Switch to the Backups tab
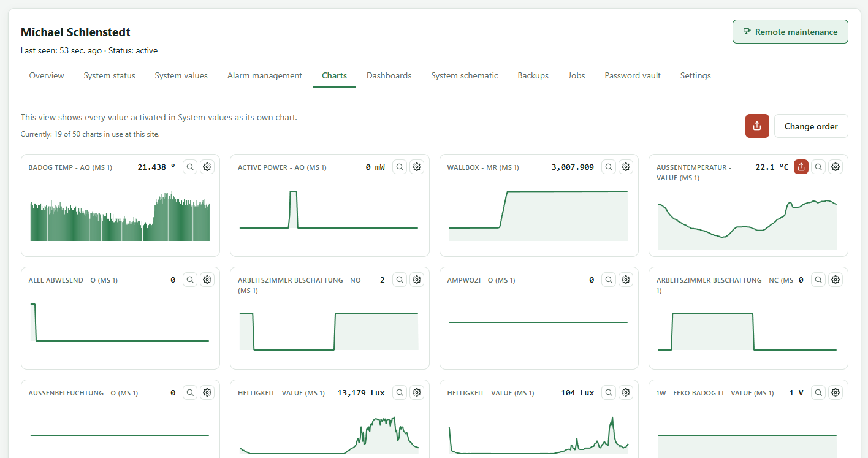Viewport: 868px width, 458px height. pos(533,75)
